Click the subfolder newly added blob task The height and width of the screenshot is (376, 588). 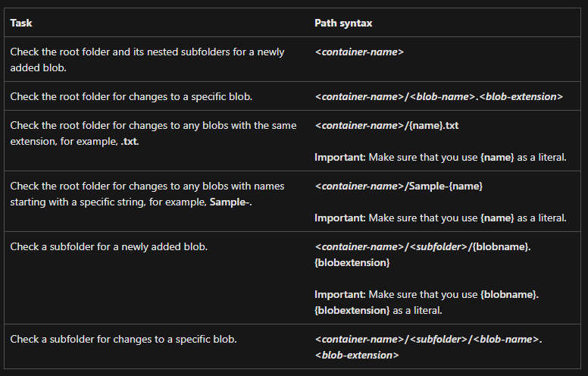pos(109,246)
